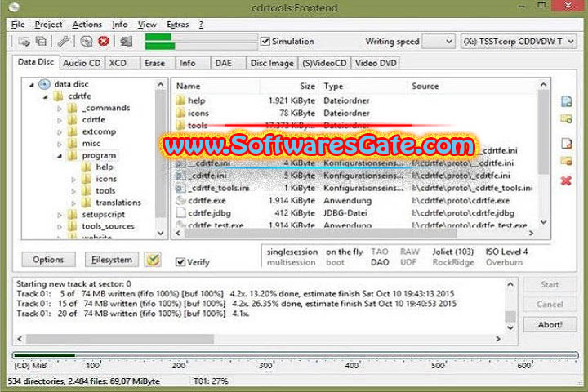Viewport: 588px width, 392px height.
Task: Expand the setupscript folder node
Action: tap(60, 215)
